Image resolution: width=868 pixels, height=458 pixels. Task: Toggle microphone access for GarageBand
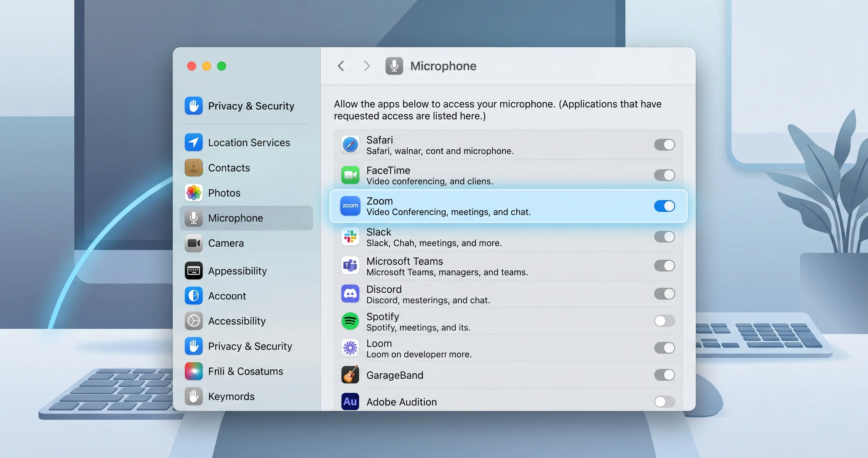[664, 375]
